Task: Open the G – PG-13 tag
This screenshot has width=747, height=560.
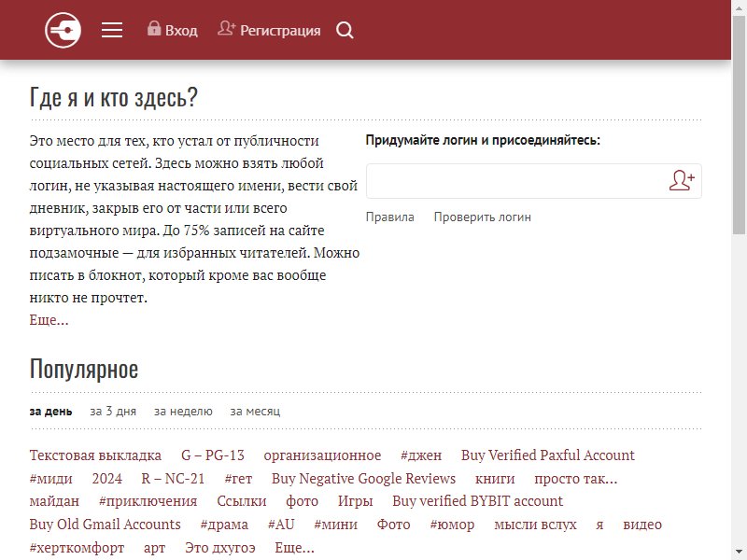Action: coord(213,455)
